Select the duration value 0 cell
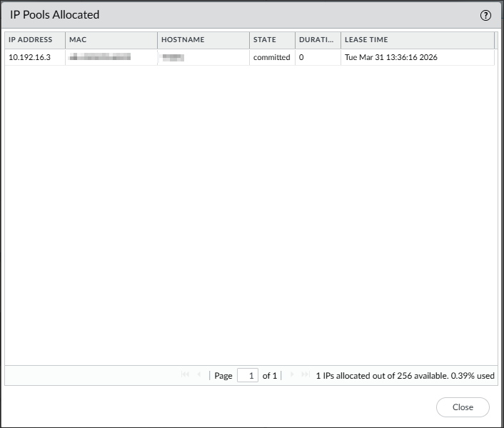The width and height of the screenshot is (504, 428). tap(318, 57)
